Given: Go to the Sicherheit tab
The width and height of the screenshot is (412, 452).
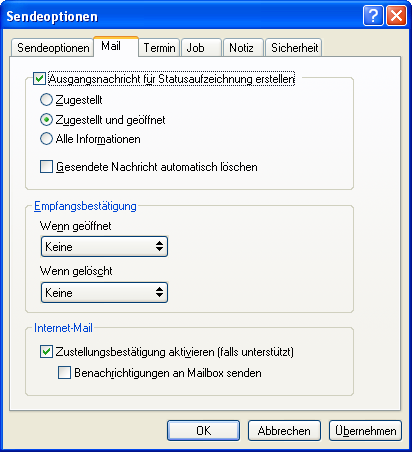Looking at the screenshot, I should tap(293, 48).
